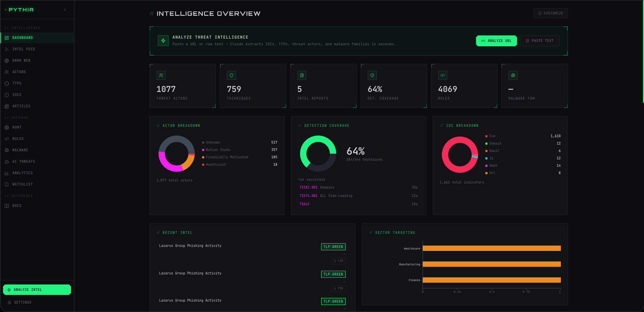Open Dashboard in the sidebar
Viewport: 644px width, 312px height.
click(x=37, y=38)
